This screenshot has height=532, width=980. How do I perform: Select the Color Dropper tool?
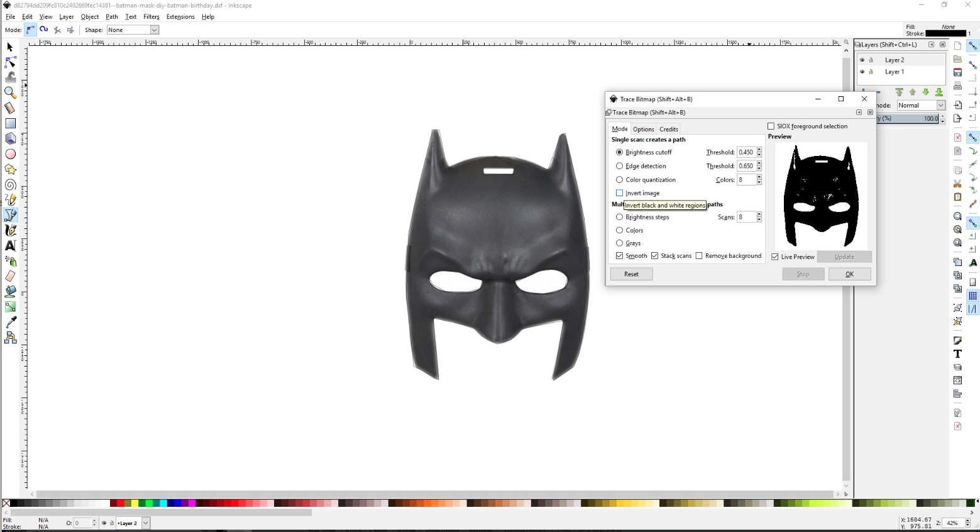[x=10, y=322]
